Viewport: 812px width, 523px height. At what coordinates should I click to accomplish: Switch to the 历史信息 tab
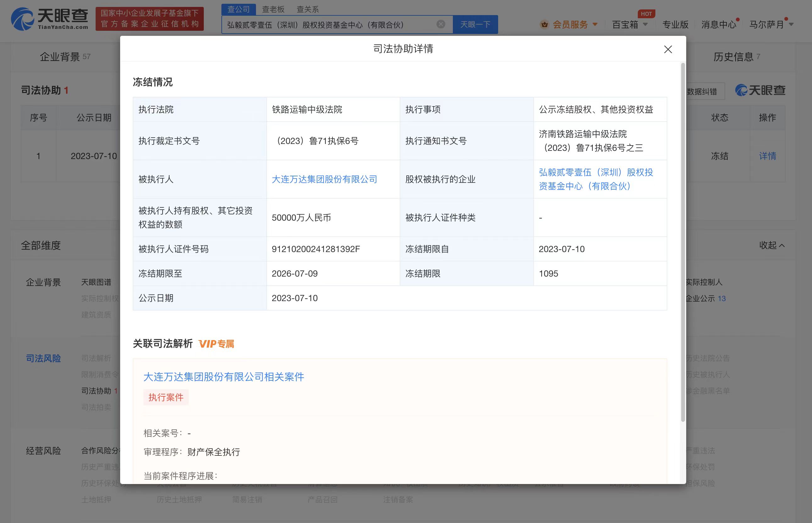coord(737,57)
